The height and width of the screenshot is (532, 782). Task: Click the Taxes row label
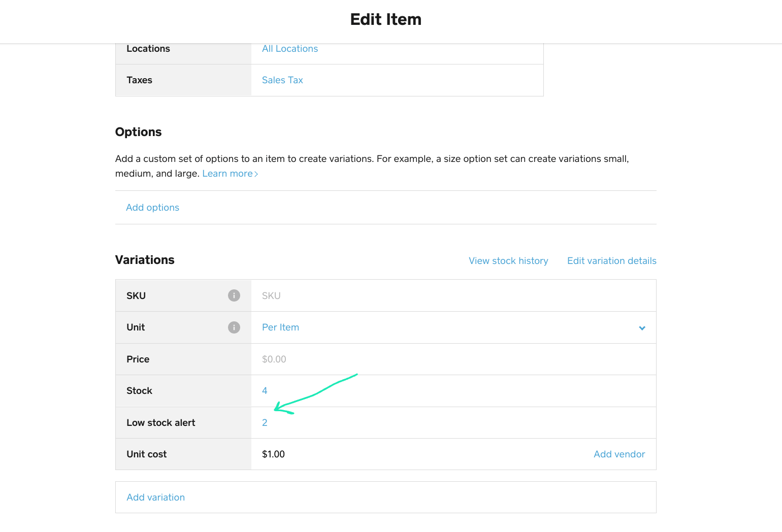140,80
